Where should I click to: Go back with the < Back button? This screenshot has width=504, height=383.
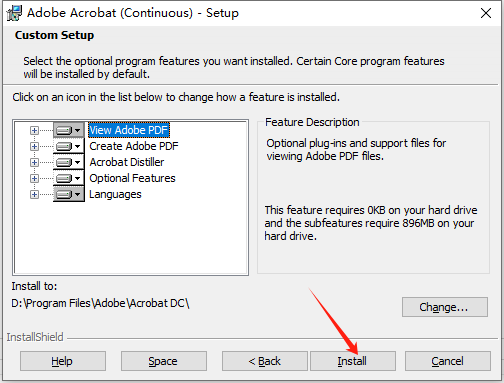pos(265,361)
